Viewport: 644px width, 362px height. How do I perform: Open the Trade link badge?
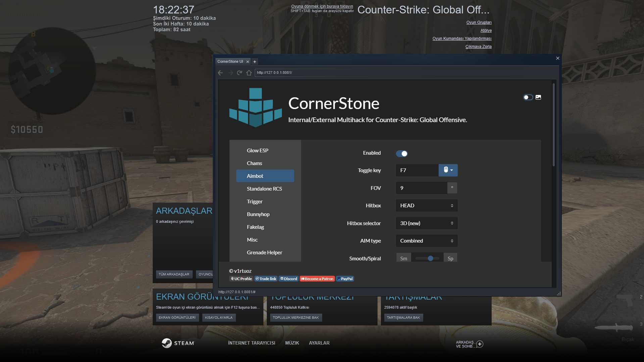[x=266, y=279]
